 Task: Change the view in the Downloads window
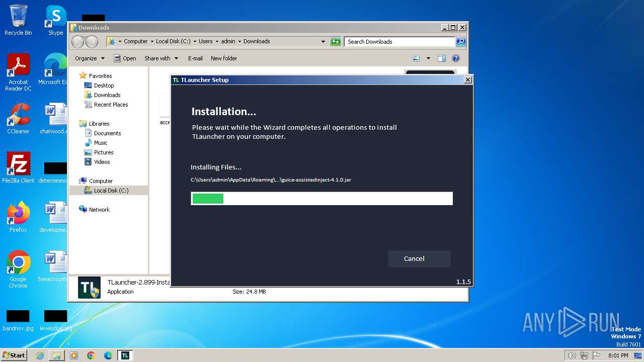416,58
